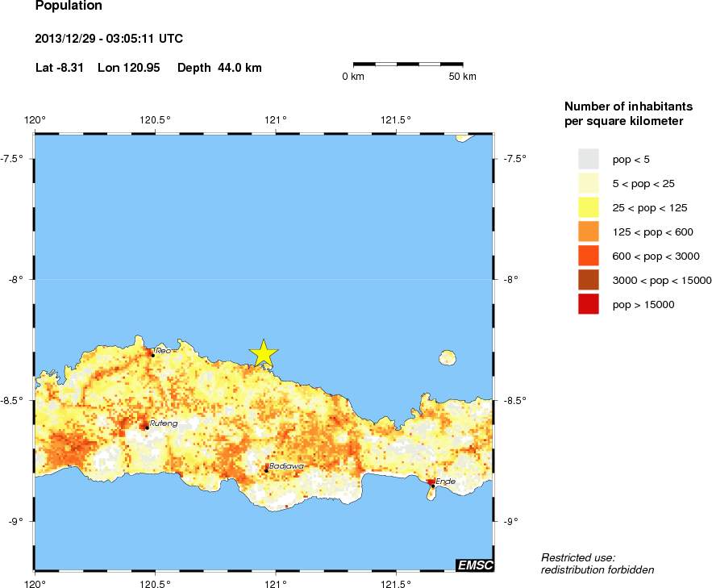Screen dimensions: 712x588
Task: Select the Ruteng city marker dot
Action: point(147,427)
